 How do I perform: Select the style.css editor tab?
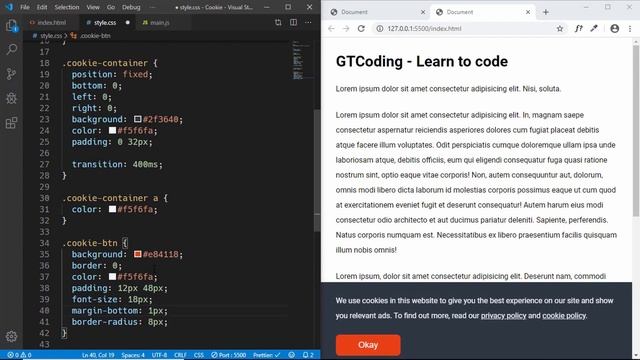click(x=105, y=22)
